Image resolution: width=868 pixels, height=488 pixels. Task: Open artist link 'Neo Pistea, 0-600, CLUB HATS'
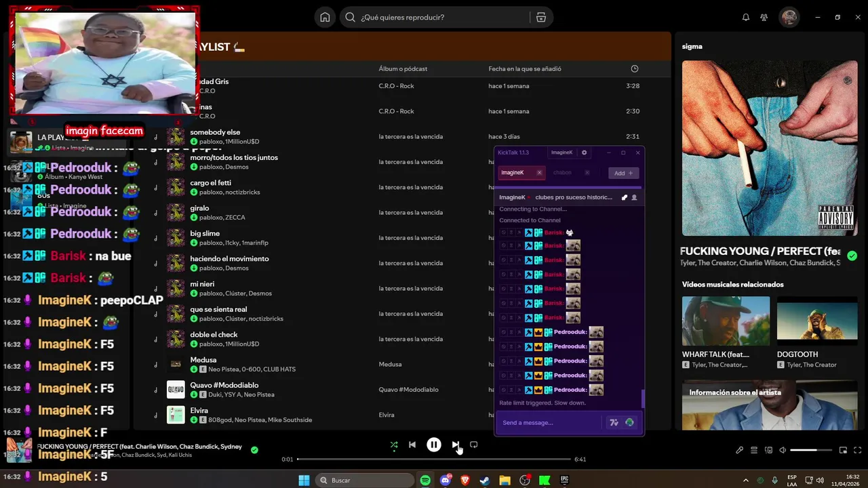(x=252, y=369)
